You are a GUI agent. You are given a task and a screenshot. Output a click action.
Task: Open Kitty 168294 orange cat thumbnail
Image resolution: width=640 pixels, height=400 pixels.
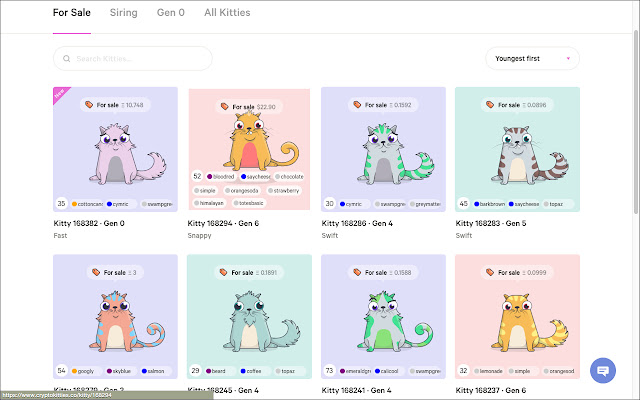pyautogui.click(x=249, y=149)
